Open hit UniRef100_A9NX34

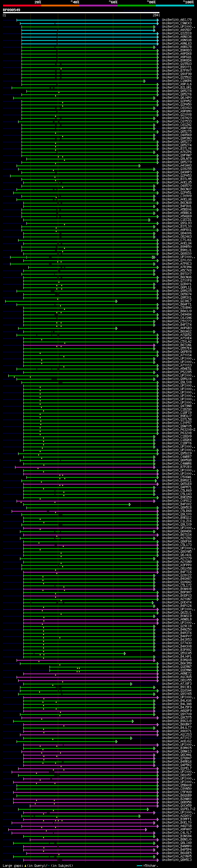(x=177, y=37)
